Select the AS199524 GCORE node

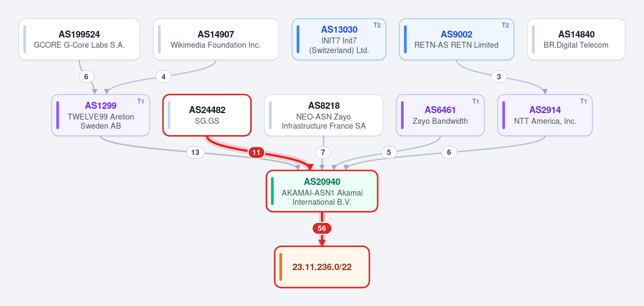tap(79, 39)
